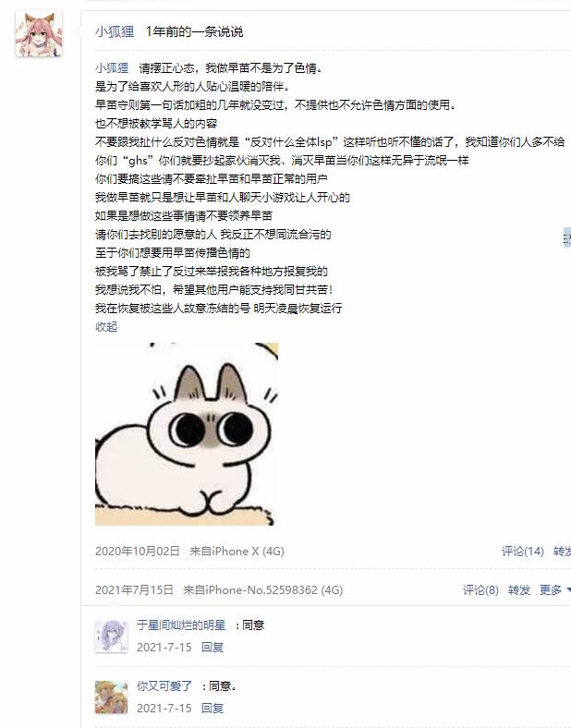The width and height of the screenshot is (571, 728).
Task: Reply to 于星间灿烂的明星's comment
Action: [213, 648]
